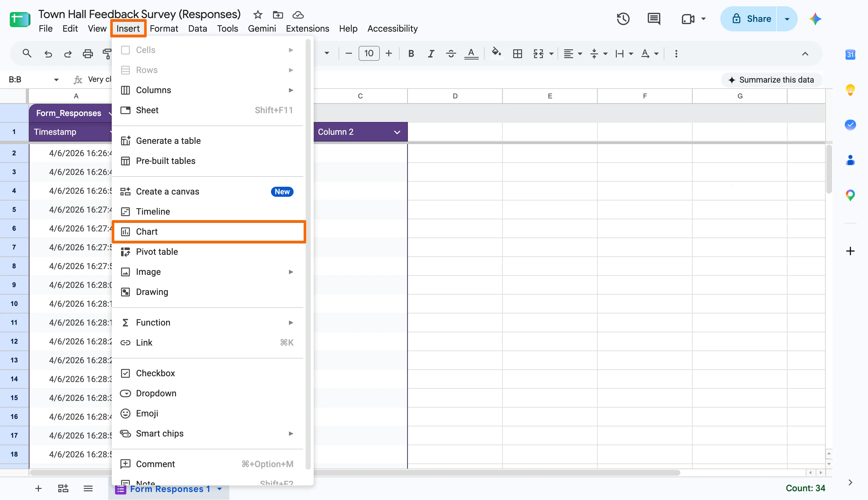Open Google Maps side panel icon
868x500 pixels.
coord(850,195)
